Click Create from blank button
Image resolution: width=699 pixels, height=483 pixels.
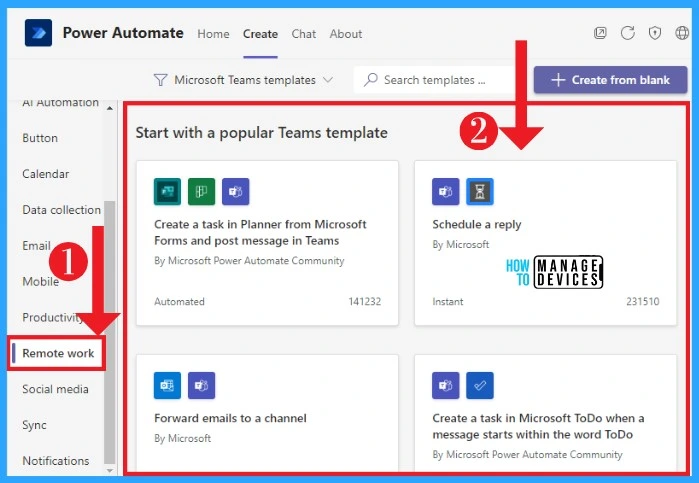coord(610,80)
